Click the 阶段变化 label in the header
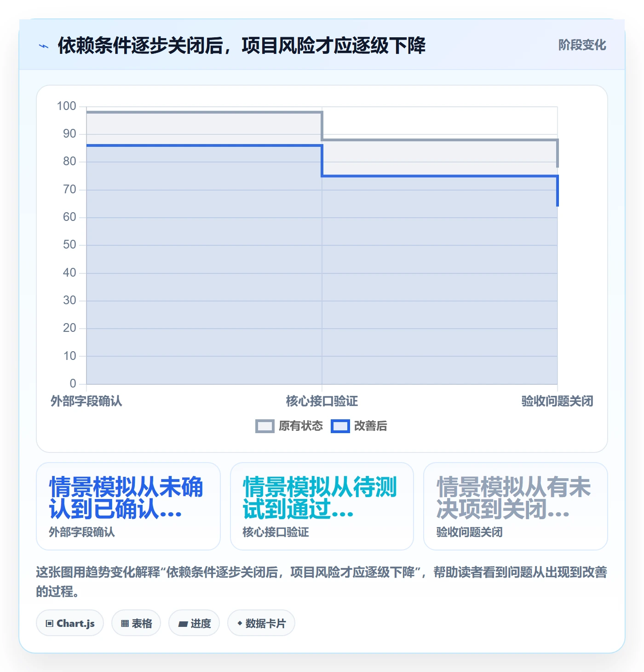 582,45
